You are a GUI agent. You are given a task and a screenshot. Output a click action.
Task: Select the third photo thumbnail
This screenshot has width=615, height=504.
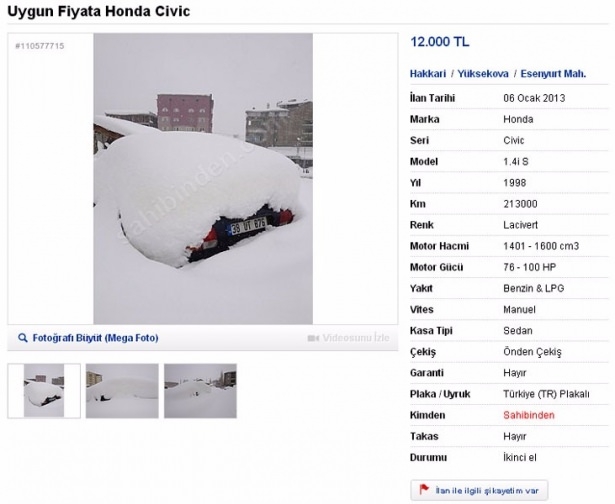[200, 391]
